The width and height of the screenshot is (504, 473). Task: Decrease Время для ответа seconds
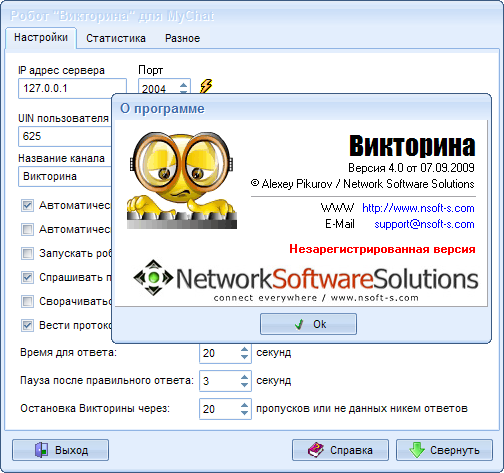point(244,357)
